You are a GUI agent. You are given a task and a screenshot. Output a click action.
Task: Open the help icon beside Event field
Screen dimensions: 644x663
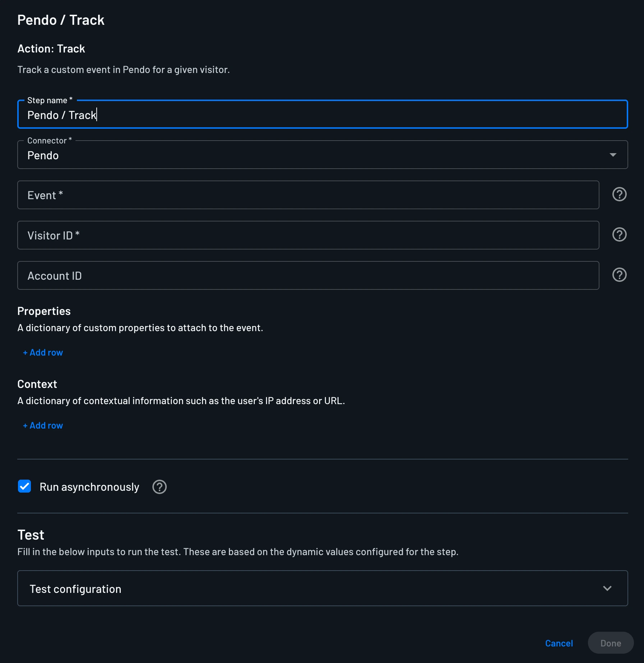(619, 195)
